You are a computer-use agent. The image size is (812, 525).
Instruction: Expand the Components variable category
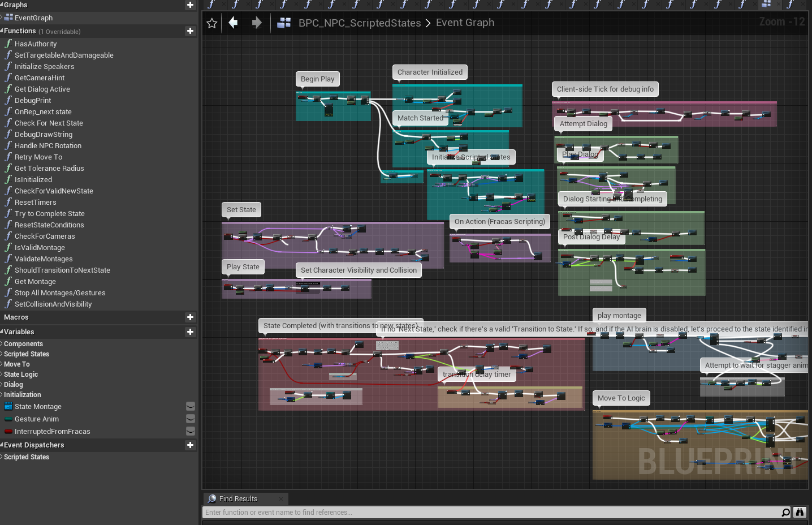coord(23,344)
